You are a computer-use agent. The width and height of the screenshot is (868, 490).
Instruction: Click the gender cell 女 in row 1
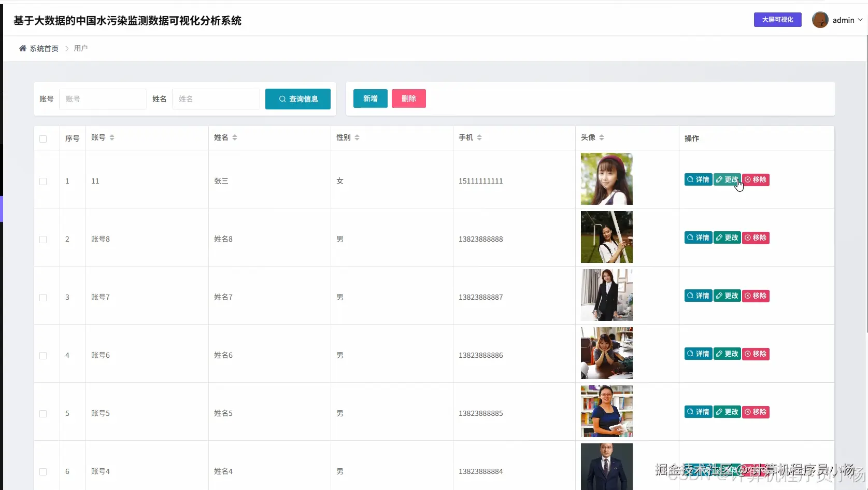coord(340,181)
